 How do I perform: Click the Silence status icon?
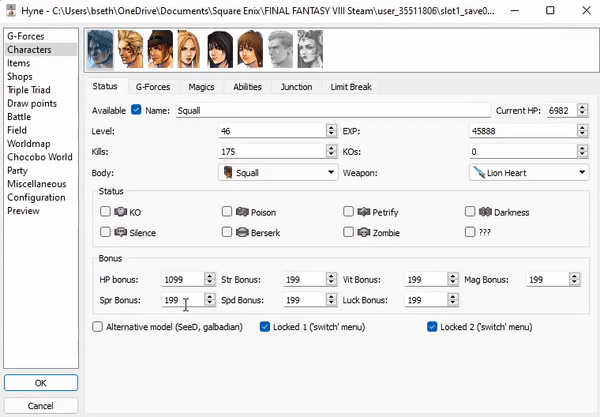tap(121, 232)
